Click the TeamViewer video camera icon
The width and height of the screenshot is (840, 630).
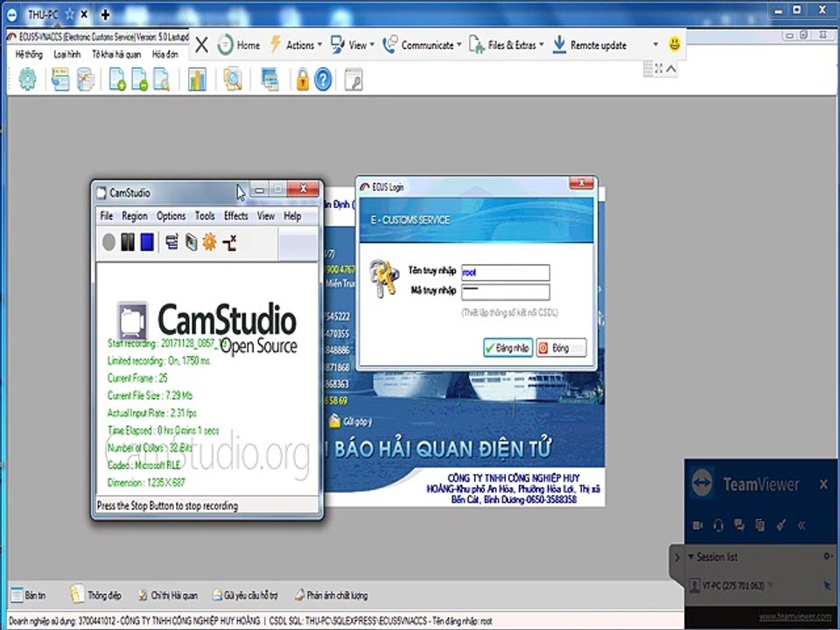click(697, 525)
